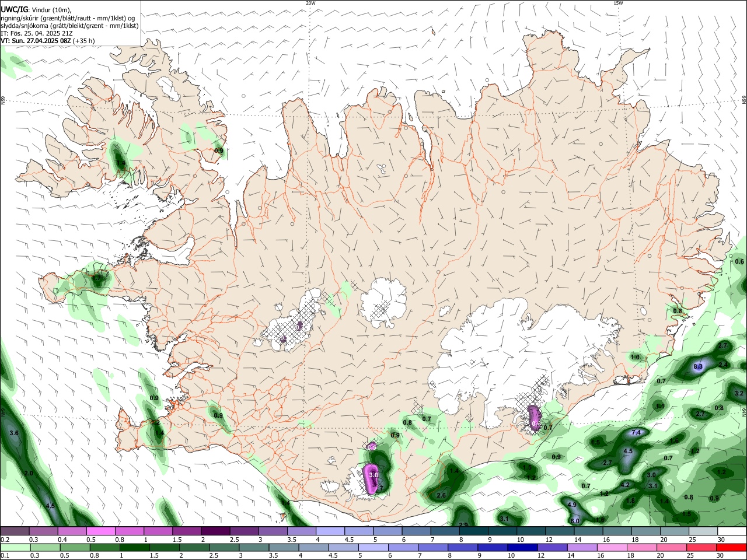Click the 1.1 precipitation value offshore southeast
The image size is (747, 560).
coord(660,406)
